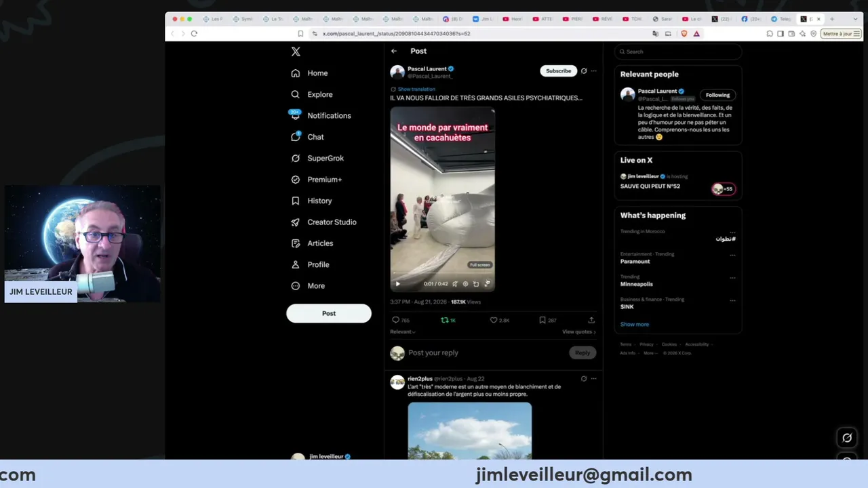Open the Explore page
Screen dimensions: 868x488
click(312, 94)
